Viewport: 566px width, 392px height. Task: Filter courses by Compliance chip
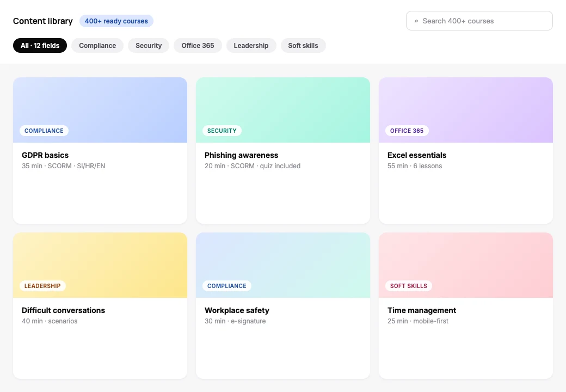[97, 46]
